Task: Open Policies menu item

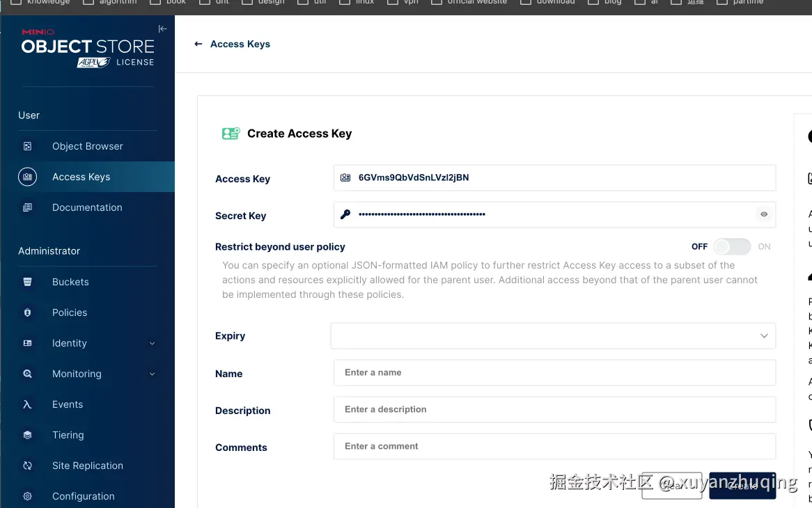Action: coord(88,312)
